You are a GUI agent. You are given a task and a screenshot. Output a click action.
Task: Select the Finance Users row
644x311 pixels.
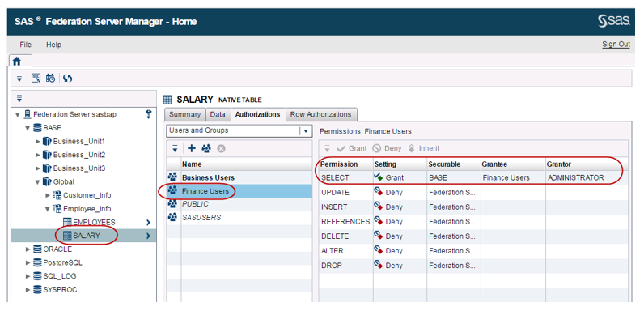[x=239, y=191]
